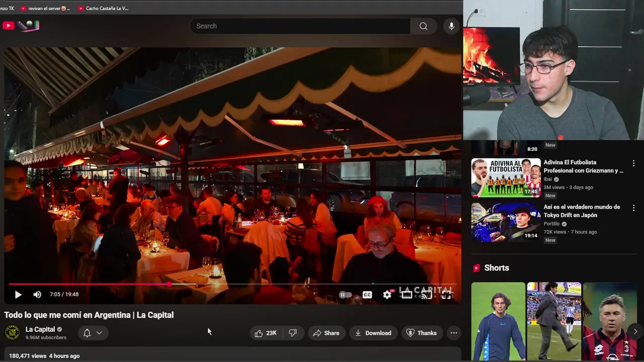
Task: Open the second Short with walking coach
Action: click(554, 321)
